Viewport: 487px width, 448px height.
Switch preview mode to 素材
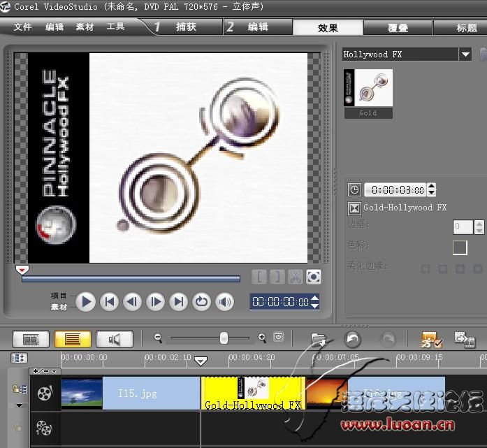[x=59, y=308]
